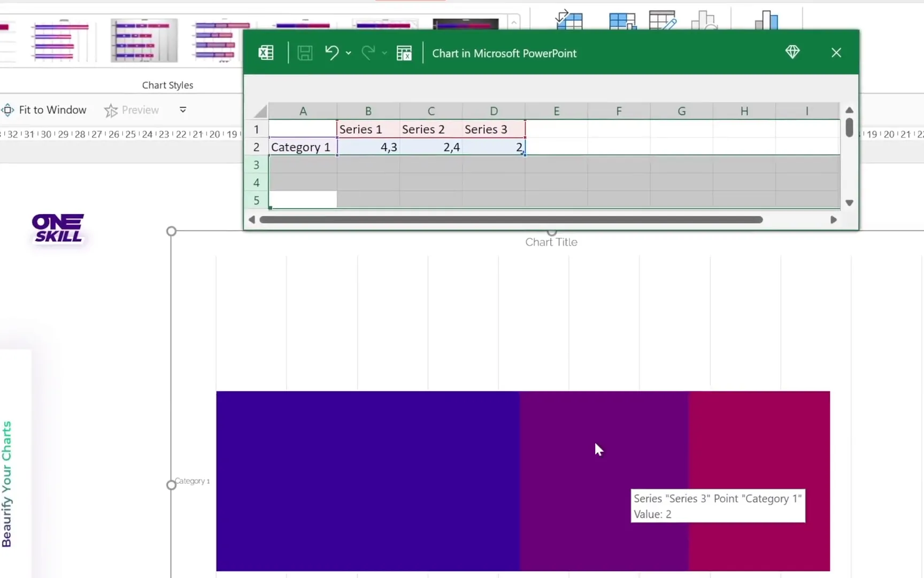Screen dimensions: 924x578
Task: Select row 2 header
Action: [x=257, y=147]
